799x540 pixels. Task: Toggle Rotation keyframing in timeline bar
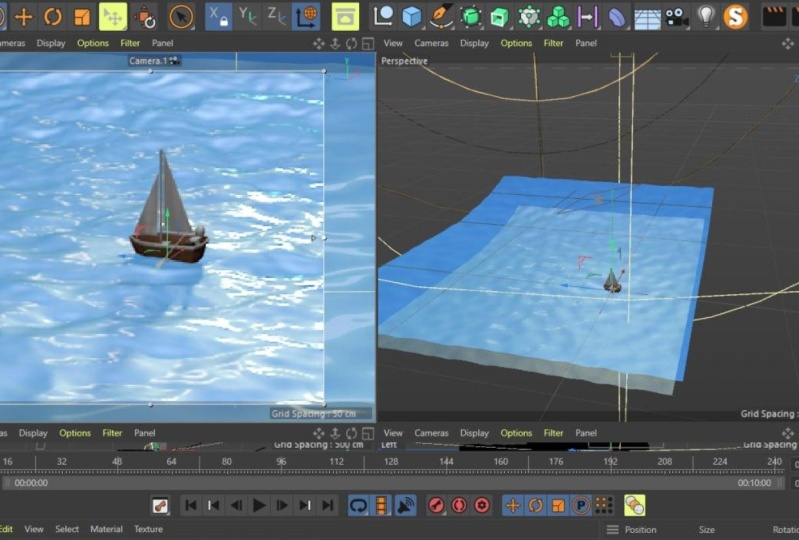click(x=536, y=505)
